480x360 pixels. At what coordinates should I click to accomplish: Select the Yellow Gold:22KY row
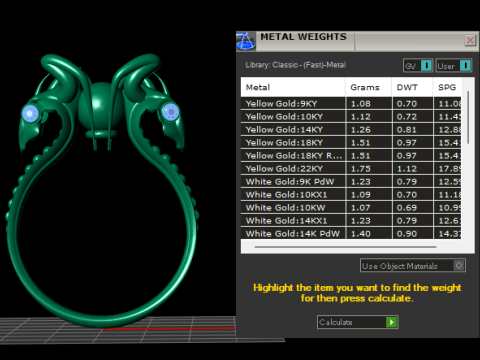(x=351, y=169)
